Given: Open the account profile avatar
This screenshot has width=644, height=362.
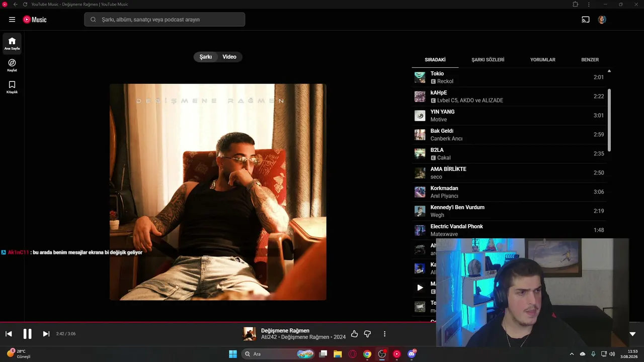Looking at the screenshot, I should pyautogui.click(x=602, y=20).
